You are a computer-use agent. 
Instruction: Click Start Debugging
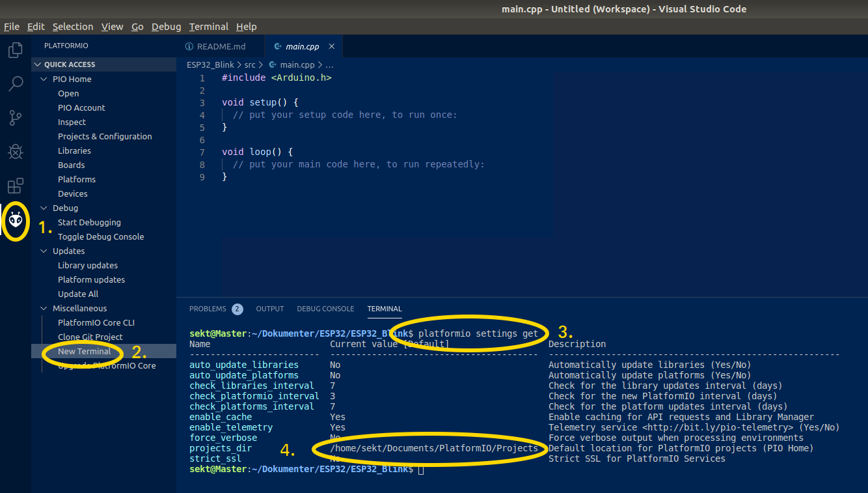point(89,222)
